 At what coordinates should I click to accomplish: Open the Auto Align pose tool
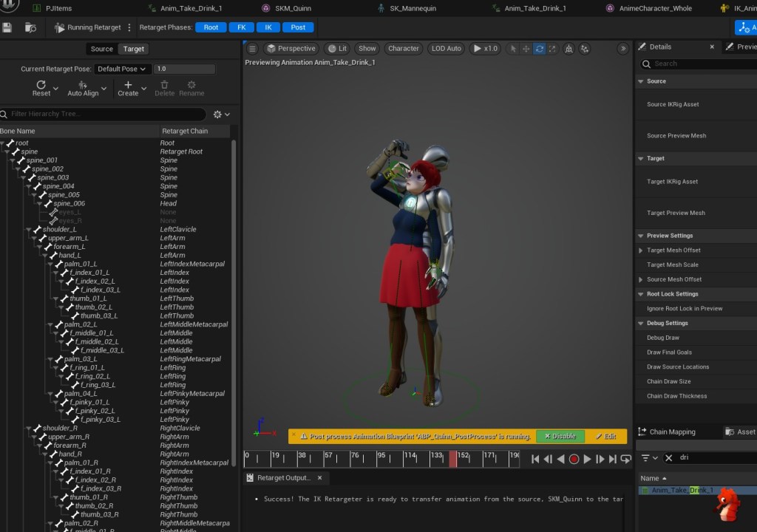83,88
